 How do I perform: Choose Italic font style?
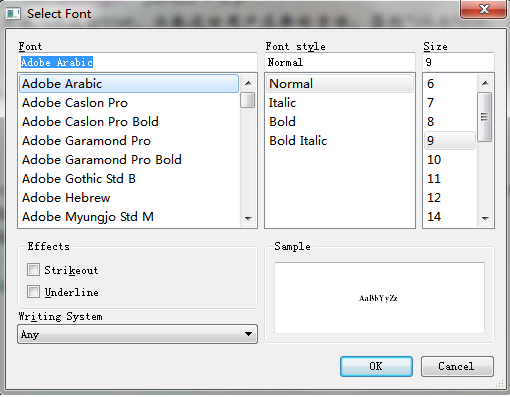tap(340, 103)
